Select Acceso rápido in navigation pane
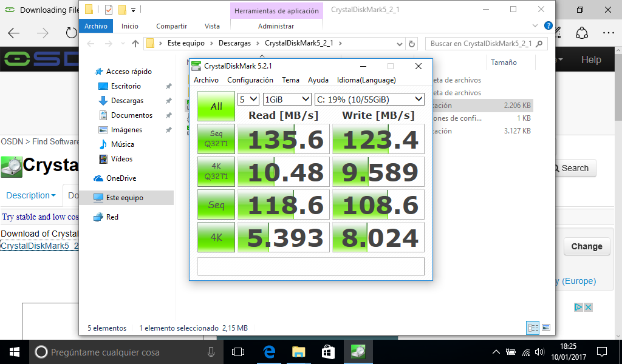This screenshot has height=364, width=622. point(129,72)
